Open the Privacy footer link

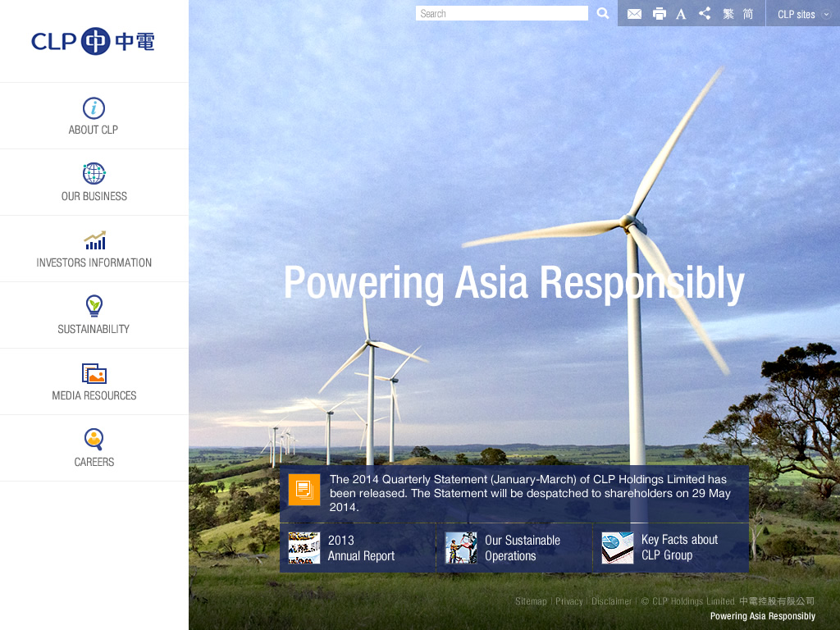click(x=568, y=601)
